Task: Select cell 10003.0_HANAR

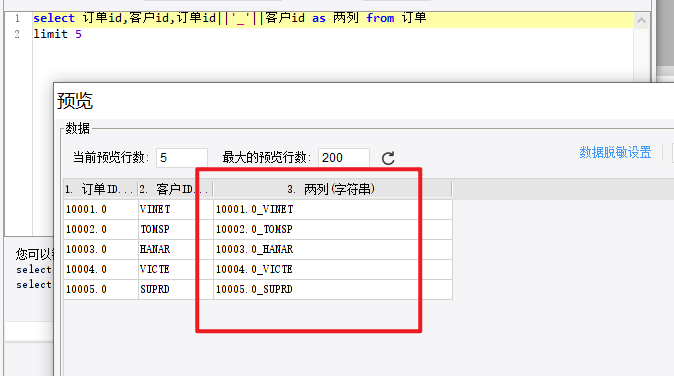Action: (x=333, y=249)
